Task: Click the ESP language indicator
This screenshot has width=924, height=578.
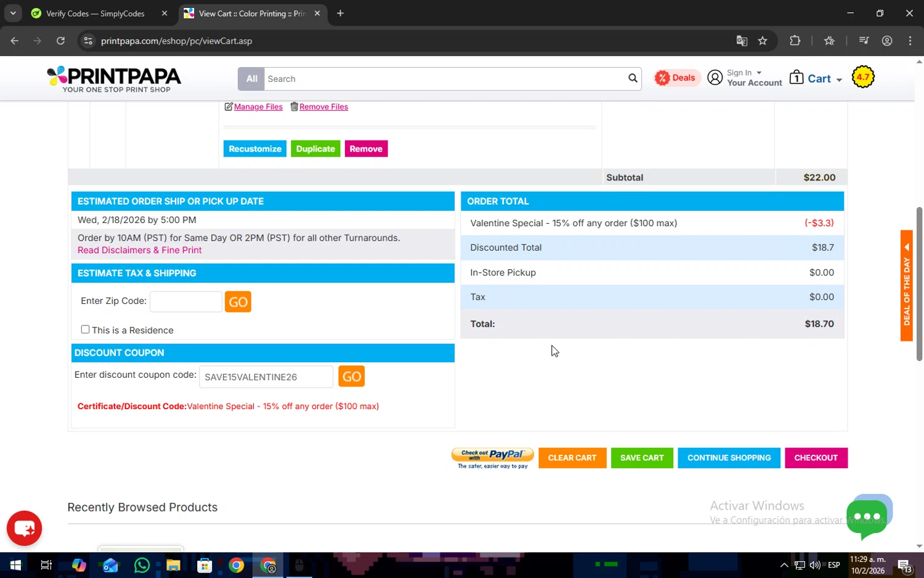Action: click(833, 565)
